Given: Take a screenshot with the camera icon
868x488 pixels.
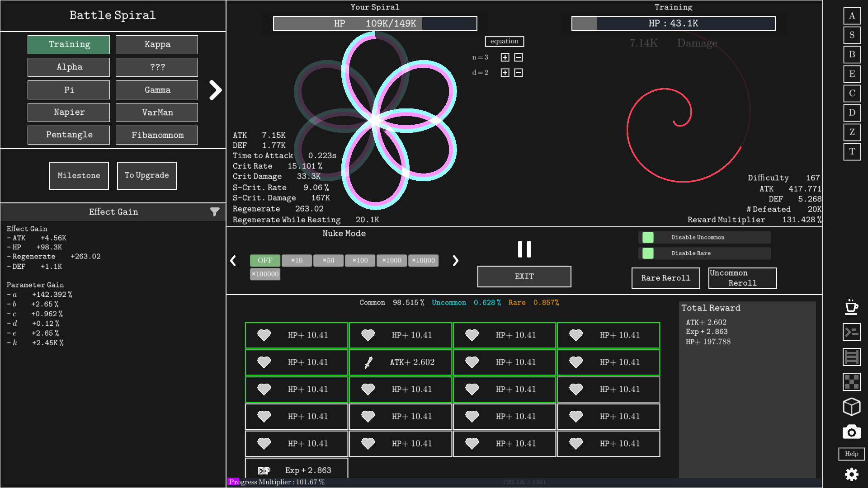Looking at the screenshot, I should click(x=852, y=432).
